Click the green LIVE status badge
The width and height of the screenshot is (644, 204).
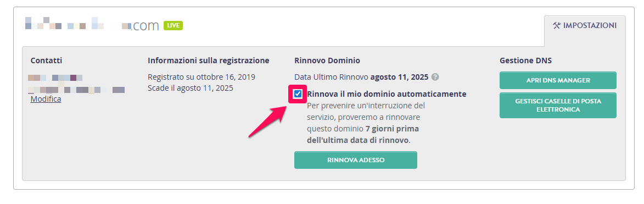(173, 25)
